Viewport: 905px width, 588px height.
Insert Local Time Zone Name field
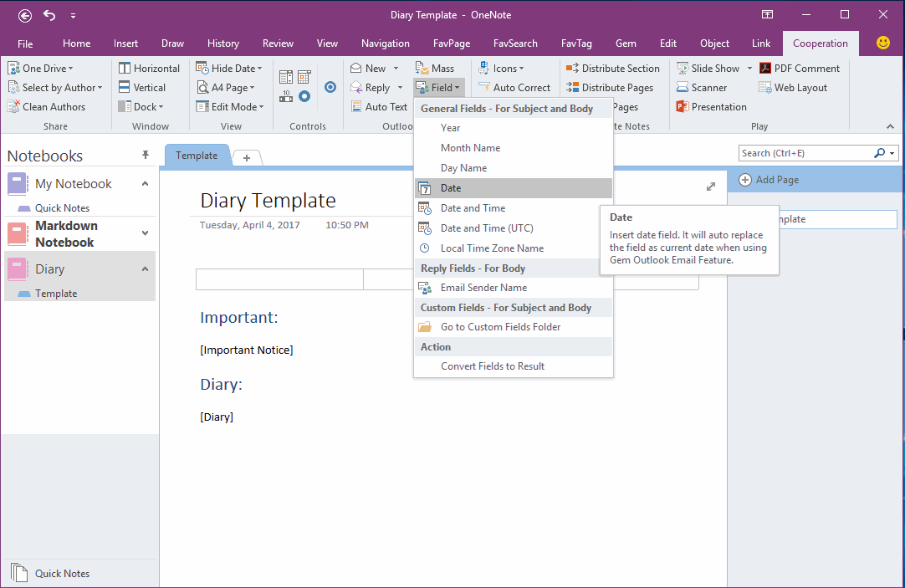[513, 248]
